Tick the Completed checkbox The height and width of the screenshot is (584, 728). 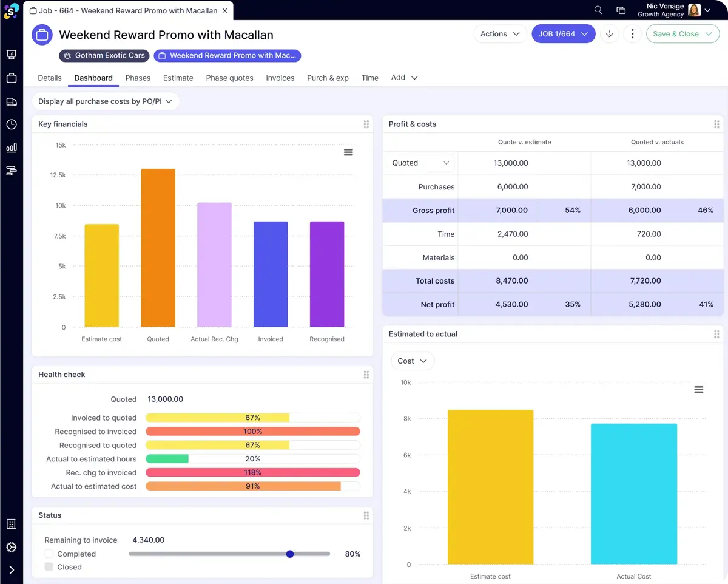click(x=49, y=554)
